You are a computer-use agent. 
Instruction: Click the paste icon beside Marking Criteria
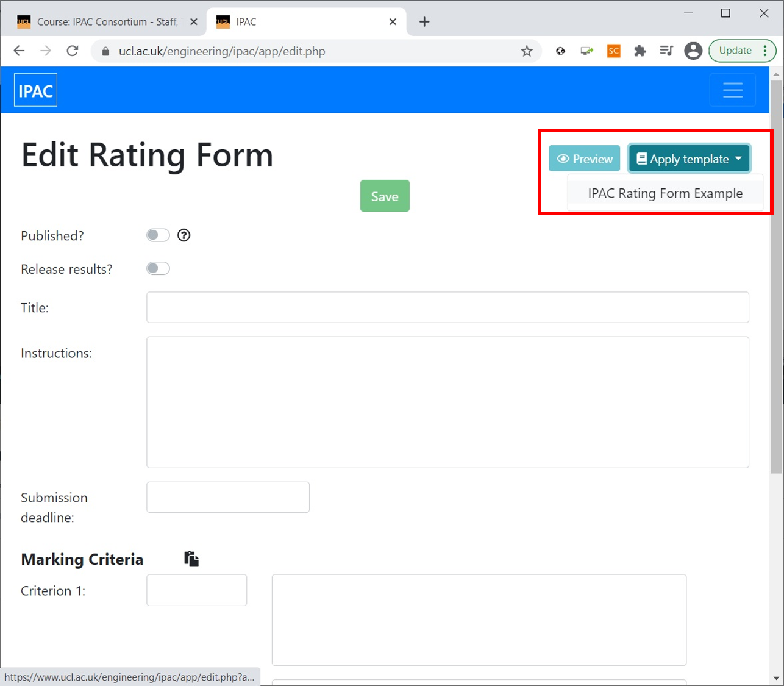coord(191,559)
